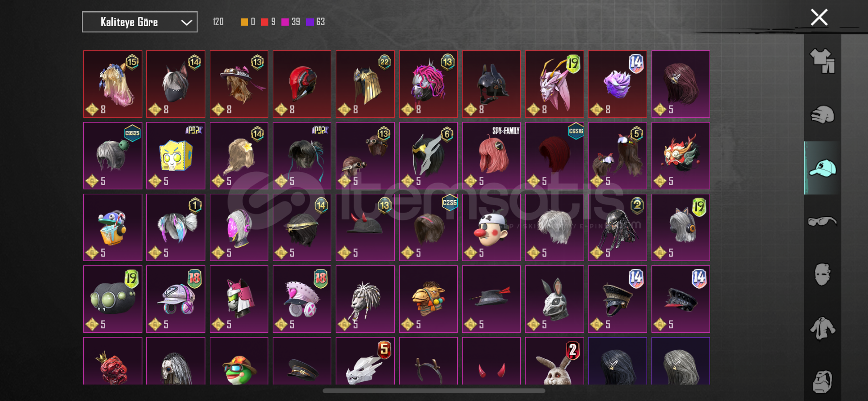The width and height of the screenshot is (868, 401).
Task: Close the inventory with the X
Action: [819, 17]
